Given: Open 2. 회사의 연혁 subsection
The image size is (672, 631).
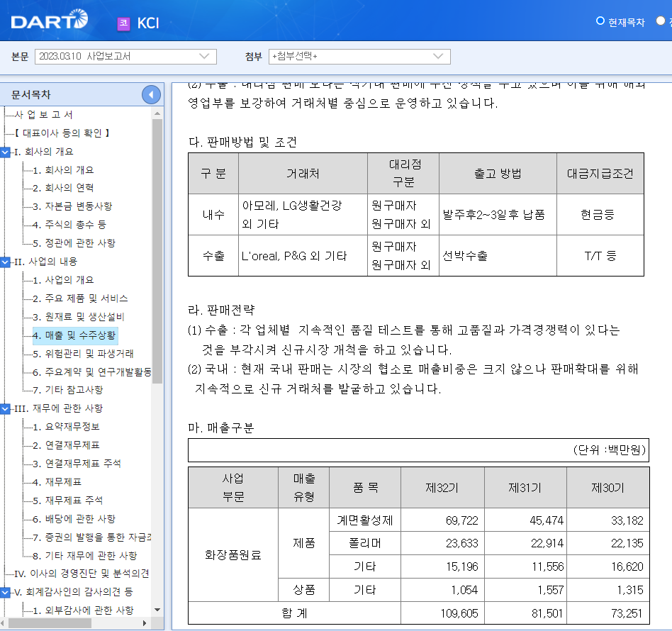Looking at the screenshot, I should click(63, 188).
